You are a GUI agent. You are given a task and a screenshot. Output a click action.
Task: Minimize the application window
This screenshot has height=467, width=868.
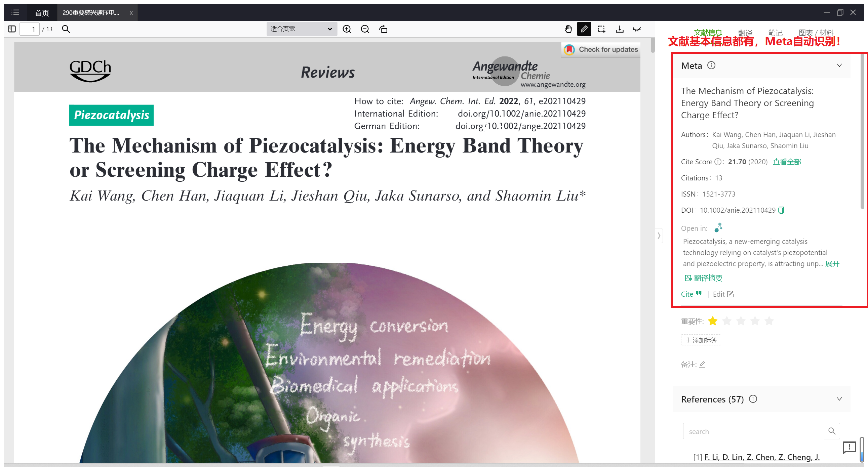coord(827,12)
